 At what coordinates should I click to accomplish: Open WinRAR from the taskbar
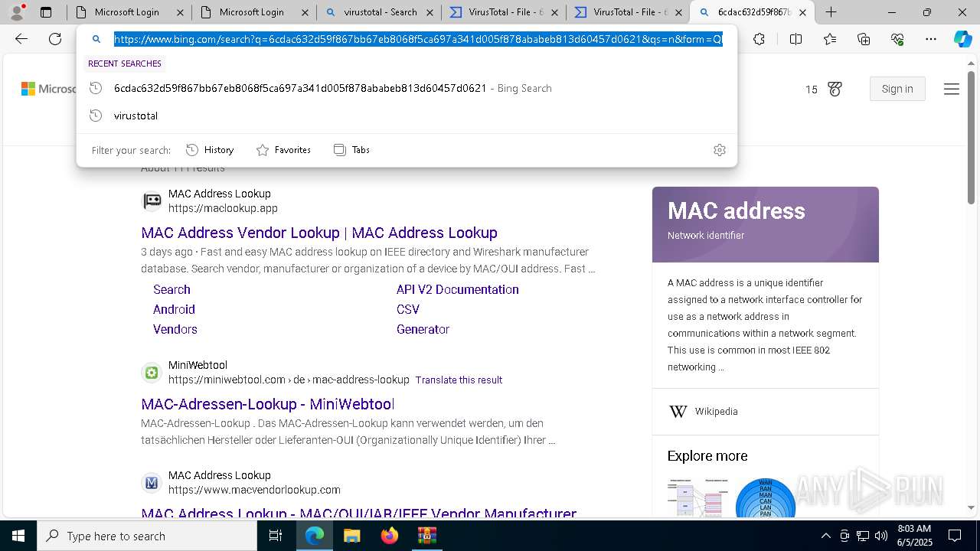pos(426,536)
